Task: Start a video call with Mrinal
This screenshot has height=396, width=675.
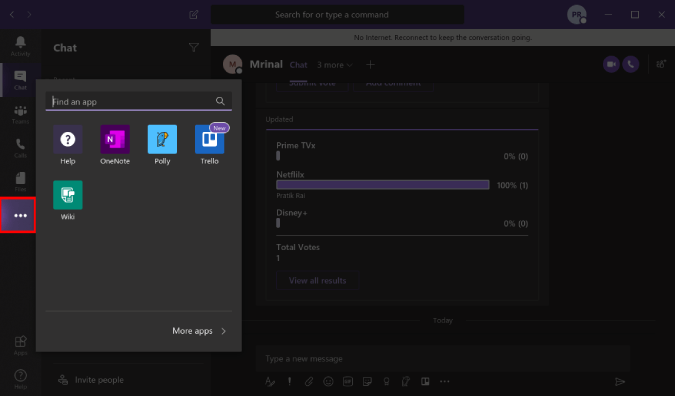Action: coord(611,65)
